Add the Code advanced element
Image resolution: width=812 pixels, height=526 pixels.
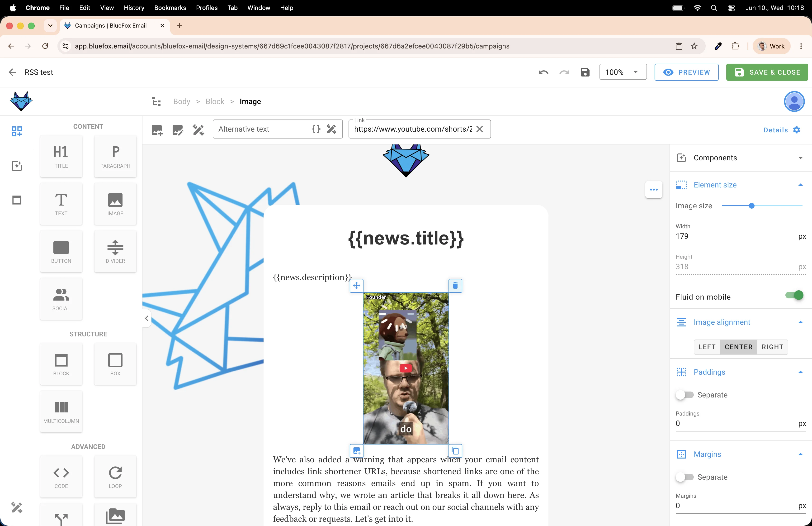point(61,477)
